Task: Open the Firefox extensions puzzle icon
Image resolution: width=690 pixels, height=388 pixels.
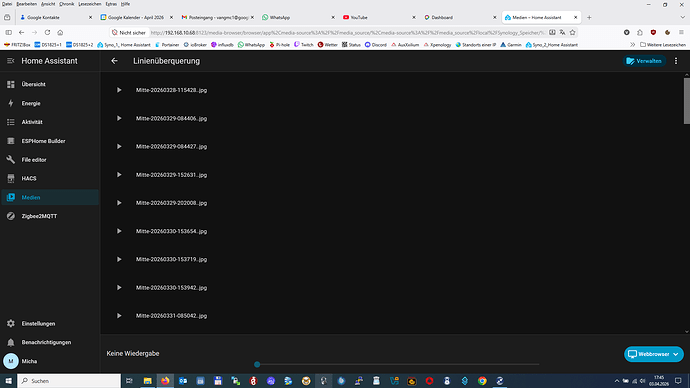Action: click(640, 33)
